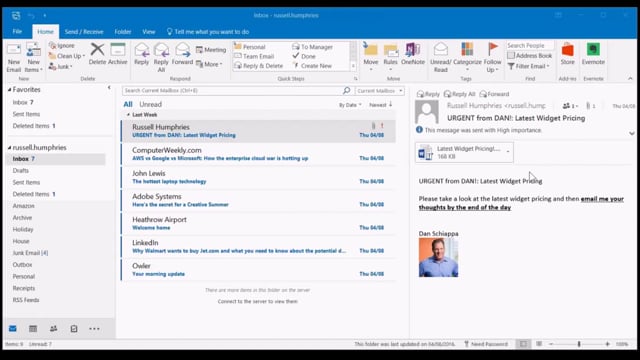640x360 pixels.
Task: Open the New Items button
Action: tap(33, 58)
